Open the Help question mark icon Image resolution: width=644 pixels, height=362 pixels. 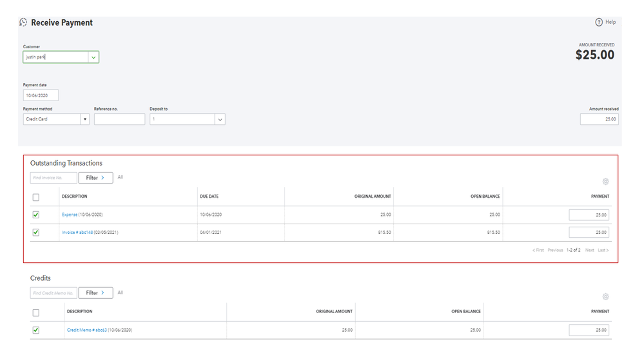pyautogui.click(x=599, y=22)
